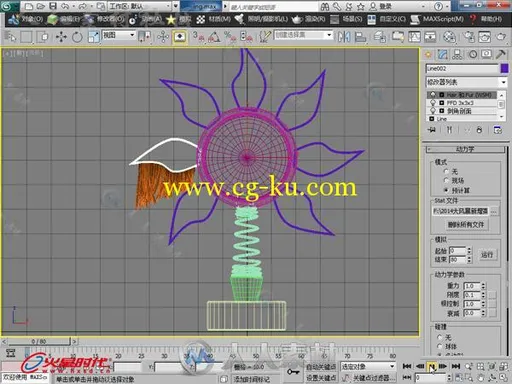Click the Mirror tool icon
The height and width of the screenshot is (384, 512).
(x=344, y=36)
